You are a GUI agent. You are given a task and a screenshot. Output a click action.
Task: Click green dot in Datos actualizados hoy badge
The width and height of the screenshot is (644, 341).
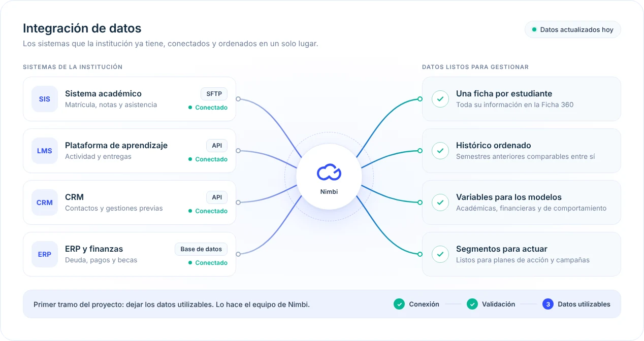534,30
